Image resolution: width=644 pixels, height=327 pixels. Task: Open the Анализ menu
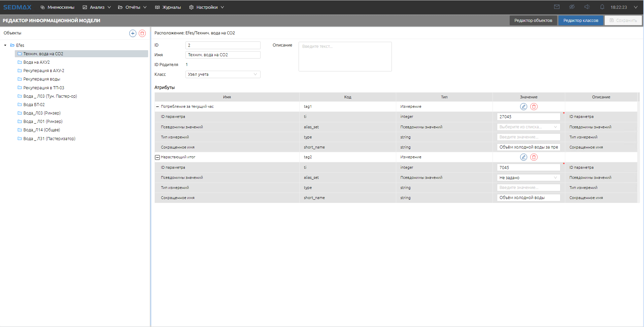click(x=97, y=7)
